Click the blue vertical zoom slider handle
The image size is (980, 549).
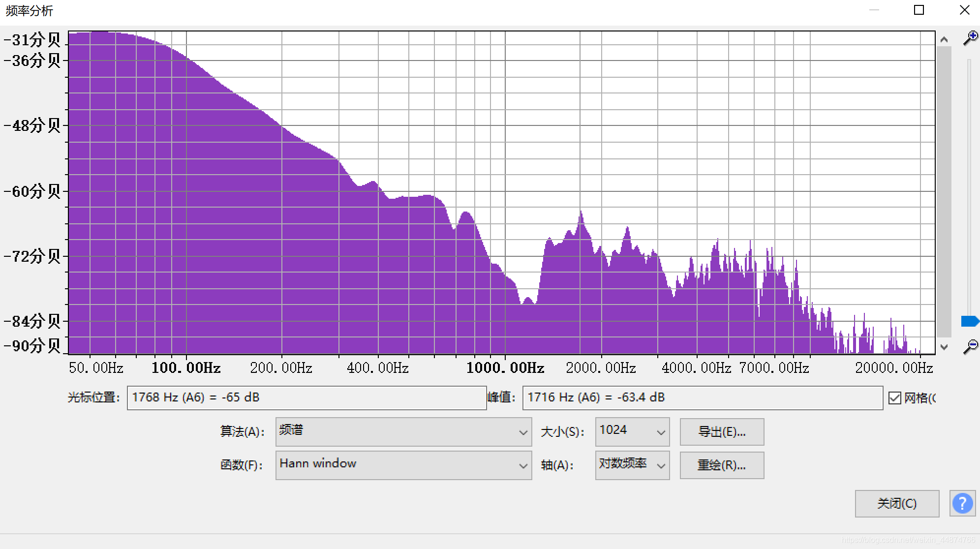click(x=970, y=321)
